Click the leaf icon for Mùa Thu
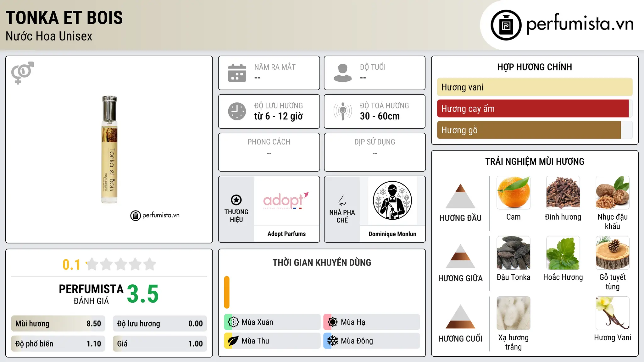Image resolution: width=644 pixels, height=362 pixels. [233, 341]
